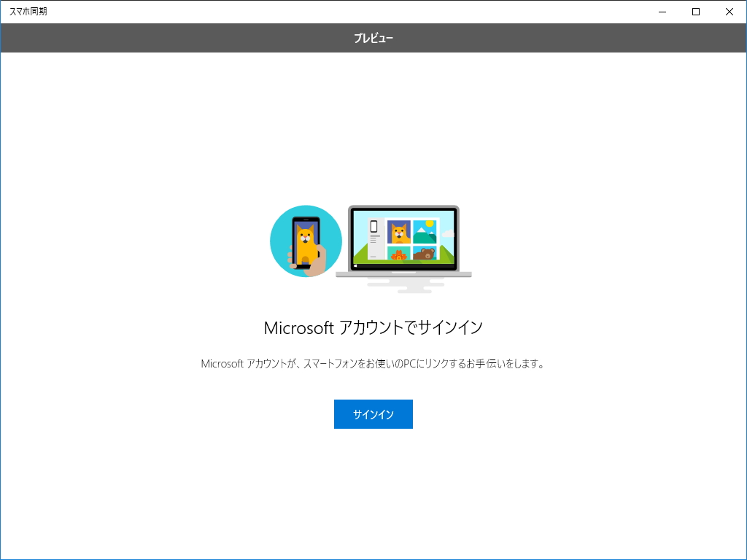
Task: Maximize the スマホ同期 window
Action: click(695, 12)
